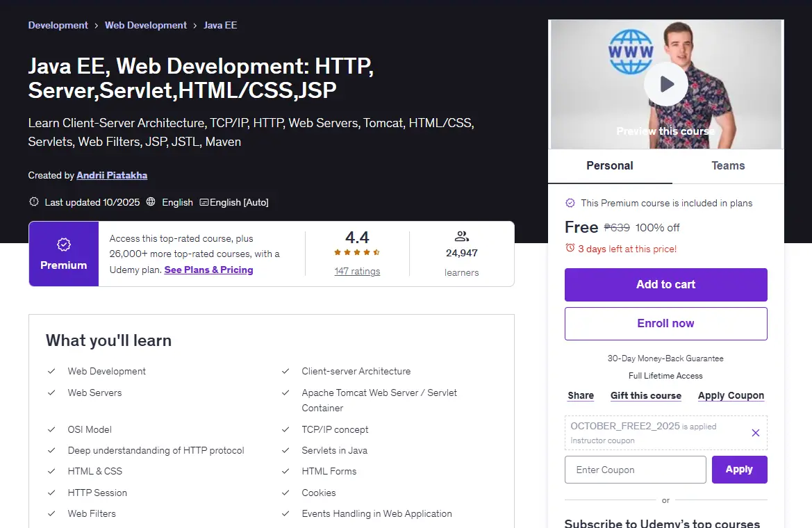Click Apply Coupon link
The width and height of the screenshot is (812, 528).
tap(731, 395)
